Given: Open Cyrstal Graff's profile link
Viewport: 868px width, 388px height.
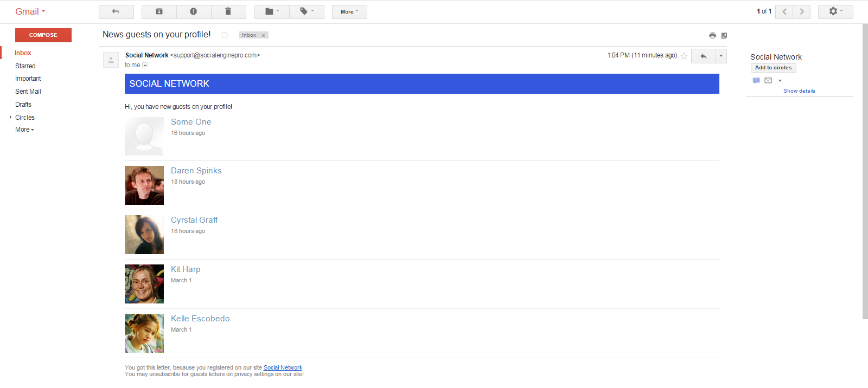Looking at the screenshot, I should (194, 220).
